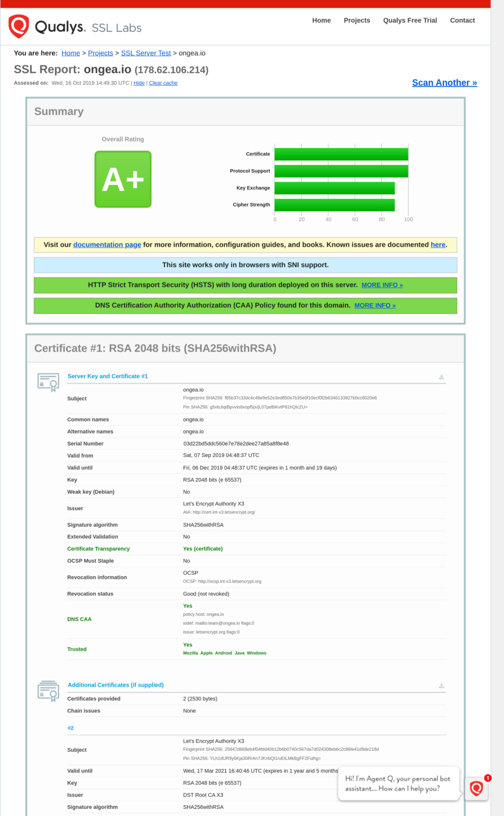The image size is (504, 816).
Task: Click the Key Exchange score bar
Action: 335,188
